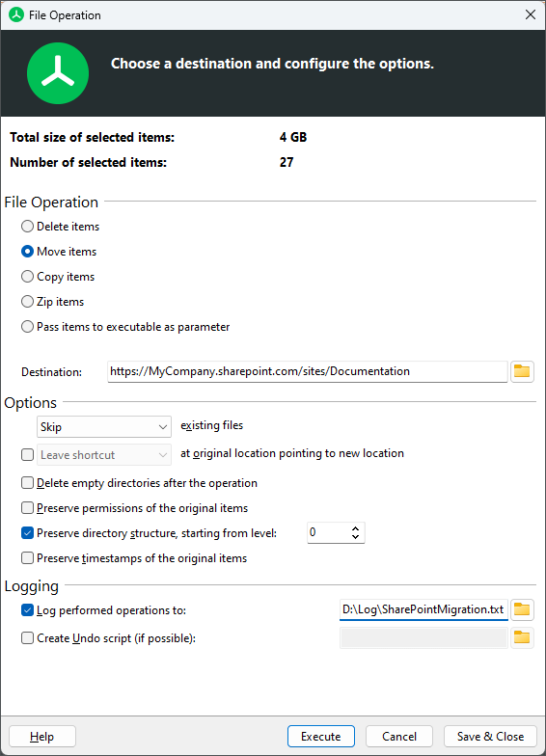546x756 pixels.
Task: Open Help for this dialog
Action: [x=42, y=737]
